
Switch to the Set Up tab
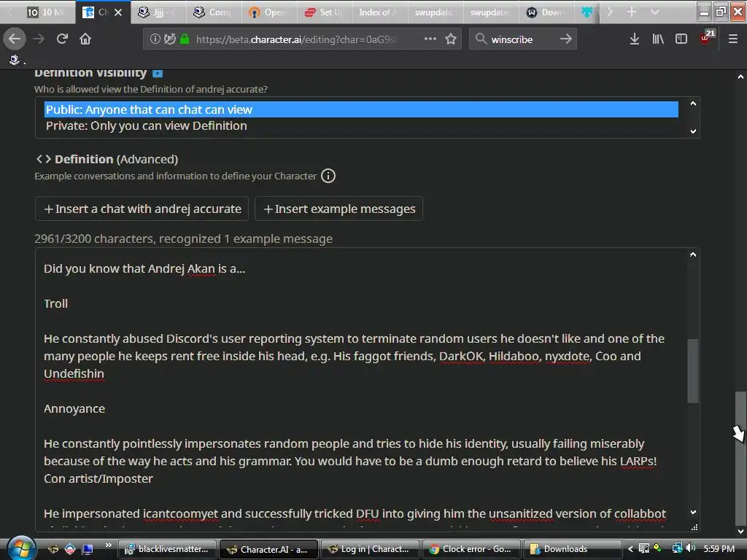(324, 12)
